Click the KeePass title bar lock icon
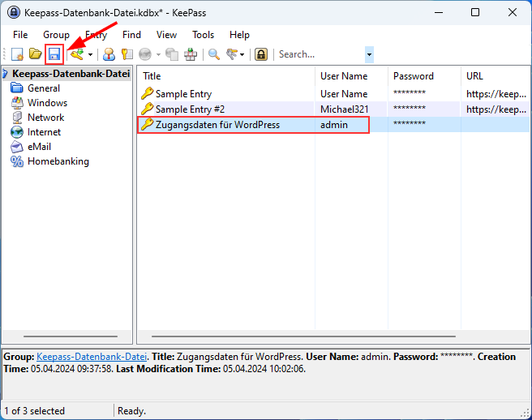Viewport: 532px width, 420px height. coord(14,12)
